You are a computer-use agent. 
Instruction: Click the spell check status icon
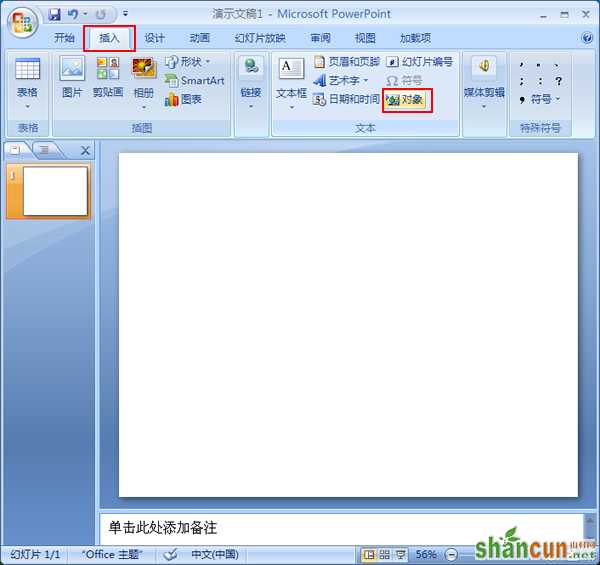click(171, 554)
